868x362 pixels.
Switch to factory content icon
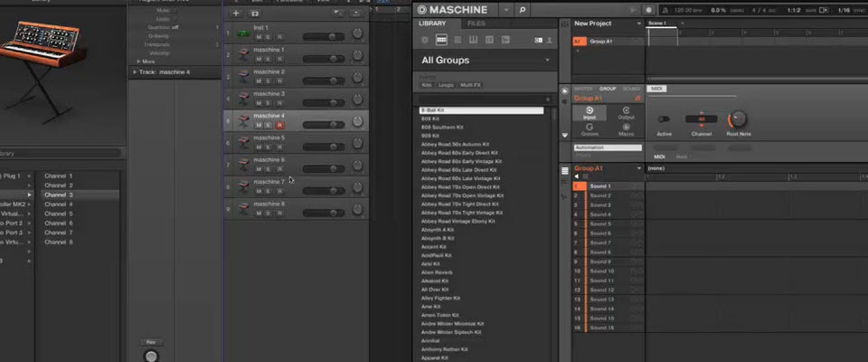538,40
